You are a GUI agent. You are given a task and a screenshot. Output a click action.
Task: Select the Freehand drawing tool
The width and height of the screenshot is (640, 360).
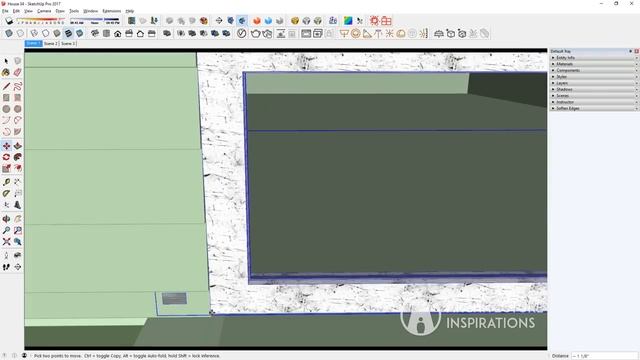point(18,86)
